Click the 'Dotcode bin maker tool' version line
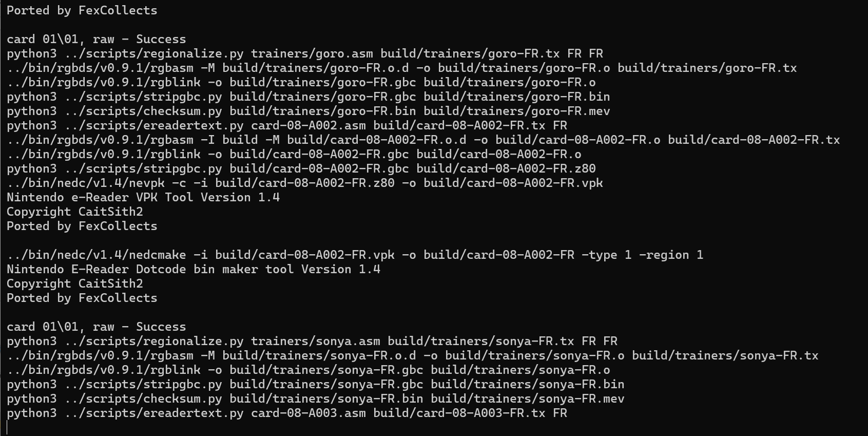Image resolution: width=868 pixels, height=436 pixels. click(194, 270)
